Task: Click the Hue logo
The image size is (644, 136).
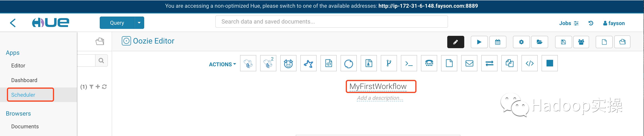Action: click(50, 22)
